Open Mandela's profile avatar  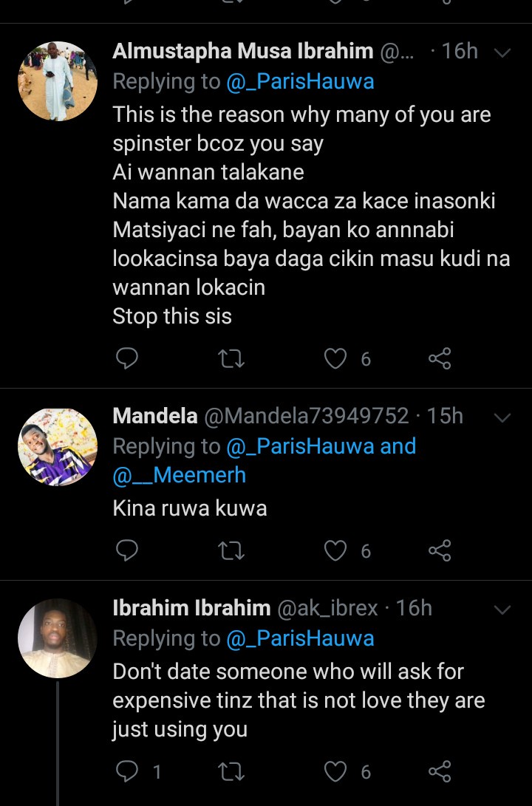click(58, 446)
